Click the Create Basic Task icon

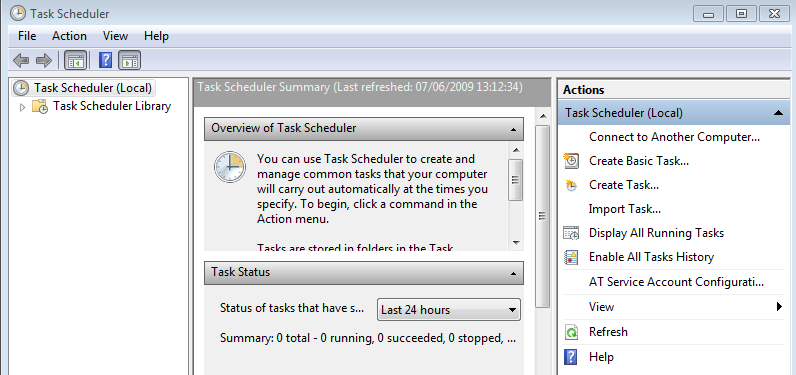pos(571,161)
